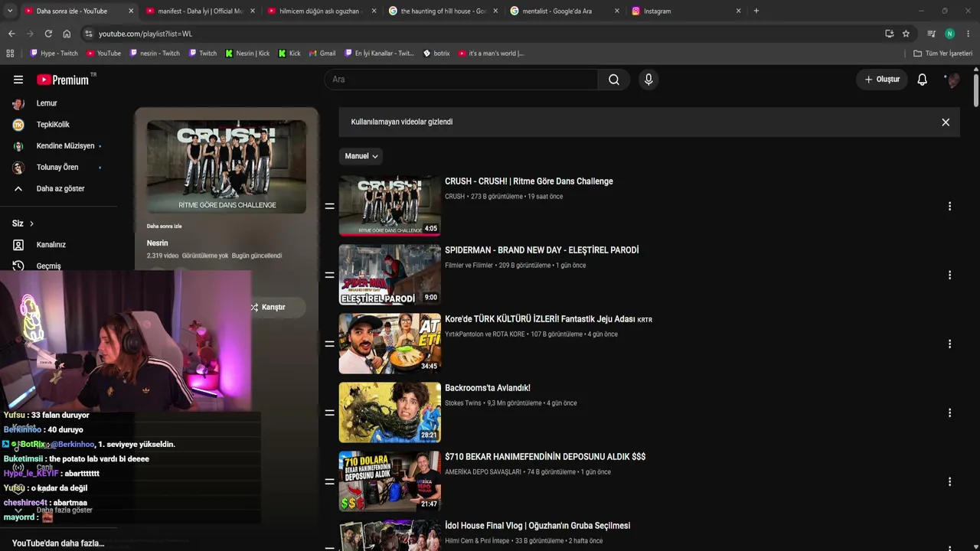Switch to the mentalist Google search tab

pos(563,11)
